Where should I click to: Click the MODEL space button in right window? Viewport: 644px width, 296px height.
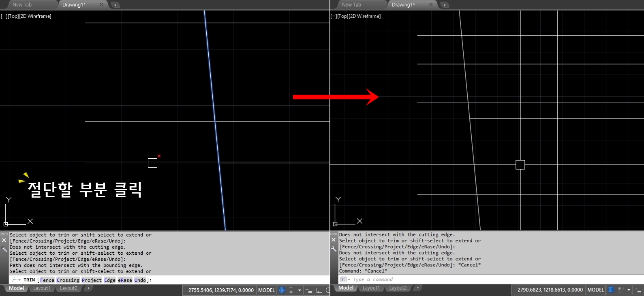596,290
